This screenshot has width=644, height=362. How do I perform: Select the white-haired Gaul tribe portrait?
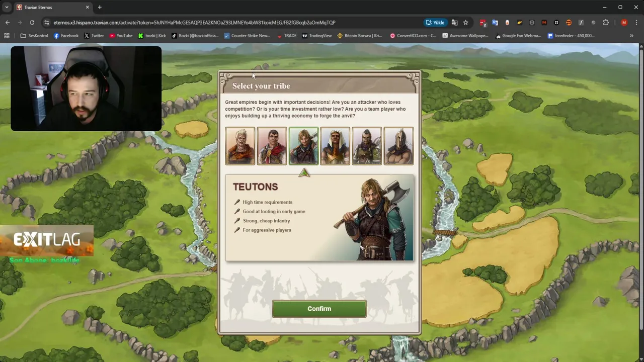point(240,146)
